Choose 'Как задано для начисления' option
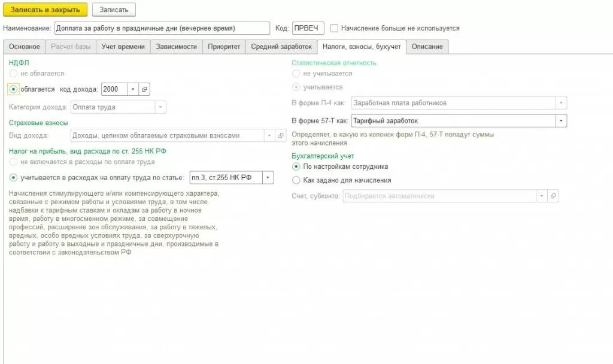The height and width of the screenshot is (364, 613). tap(296, 180)
